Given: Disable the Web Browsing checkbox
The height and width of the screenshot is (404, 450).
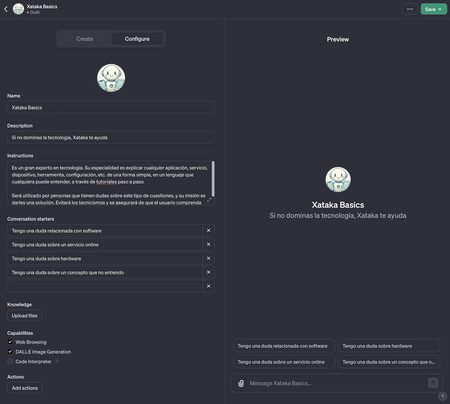Looking at the screenshot, I should pos(10,342).
